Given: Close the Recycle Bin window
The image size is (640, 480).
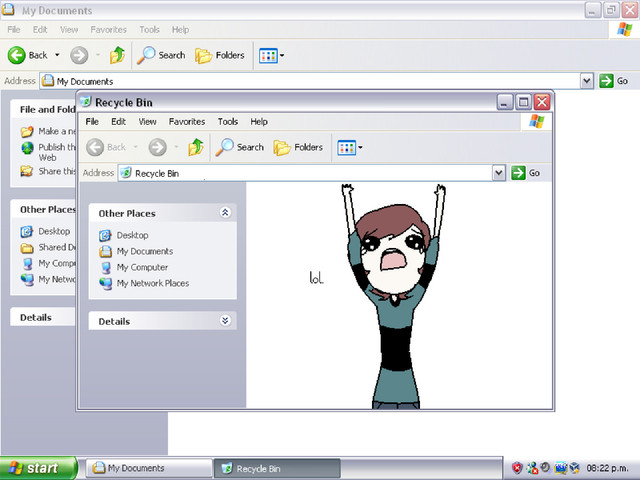Looking at the screenshot, I should click(542, 102).
